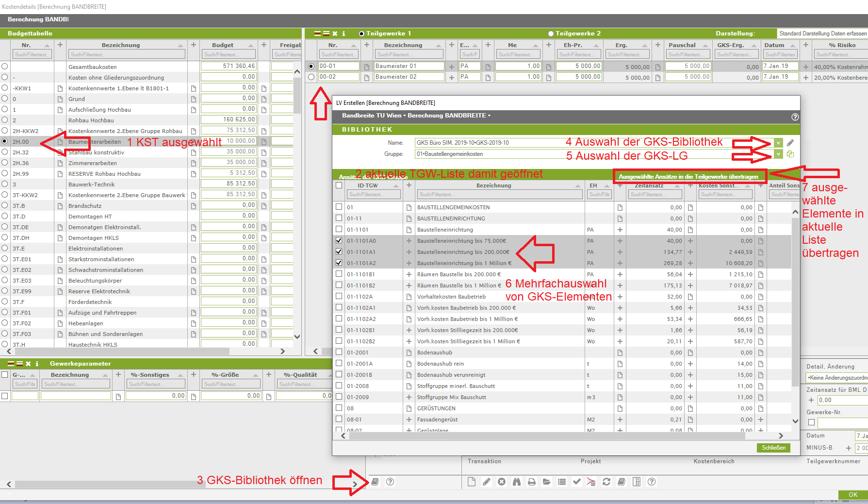Select the Baumeister 02 row radio button
Viewport: 868px width, 504px height.
click(311, 77)
